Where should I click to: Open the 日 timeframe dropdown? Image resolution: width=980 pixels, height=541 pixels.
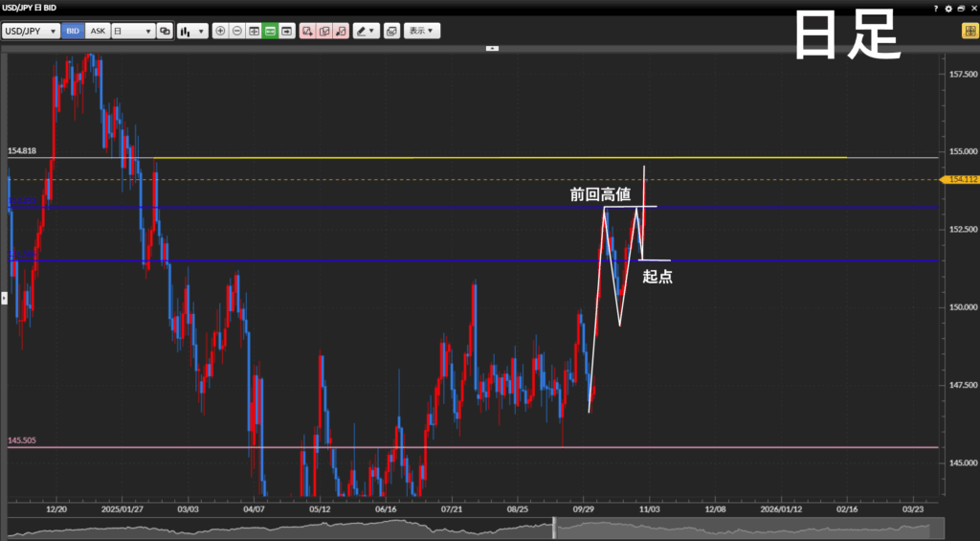coord(133,31)
